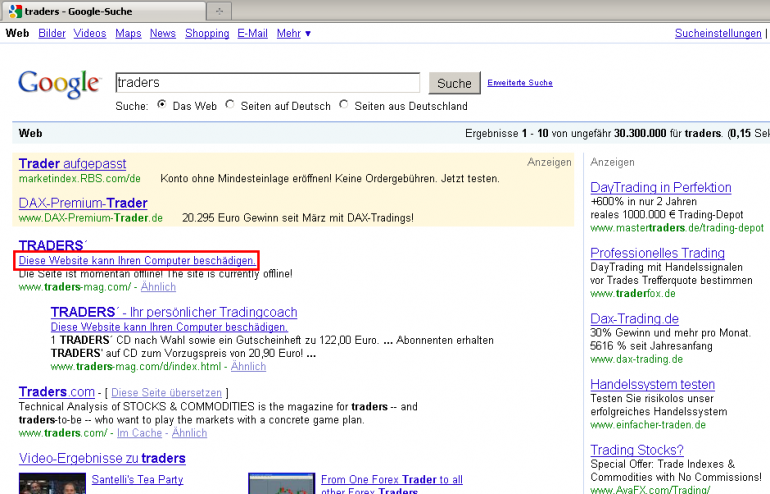Click Ähnlich next to traders-mag.com/d/index.html
The image size is (770, 494).
click(248, 366)
